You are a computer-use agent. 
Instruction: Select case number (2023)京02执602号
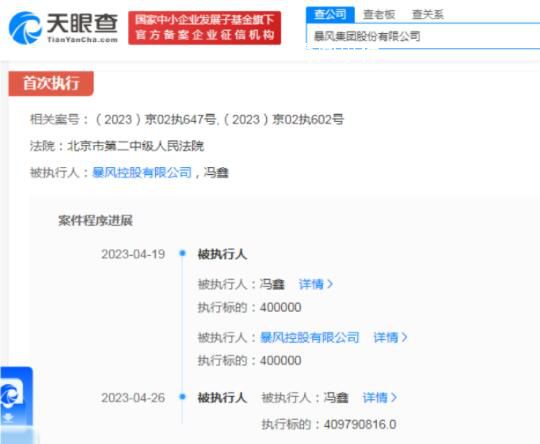[x=283, y=120]
